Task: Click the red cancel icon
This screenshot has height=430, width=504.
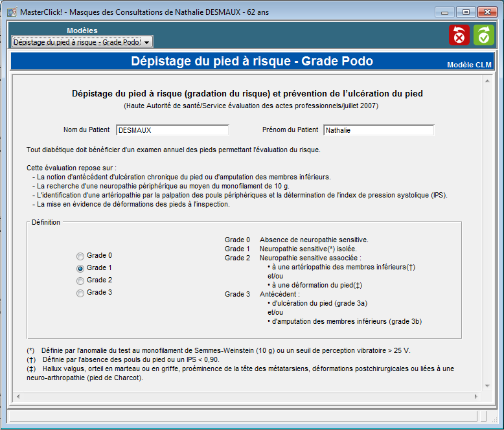Action: [x=459, y=35]
